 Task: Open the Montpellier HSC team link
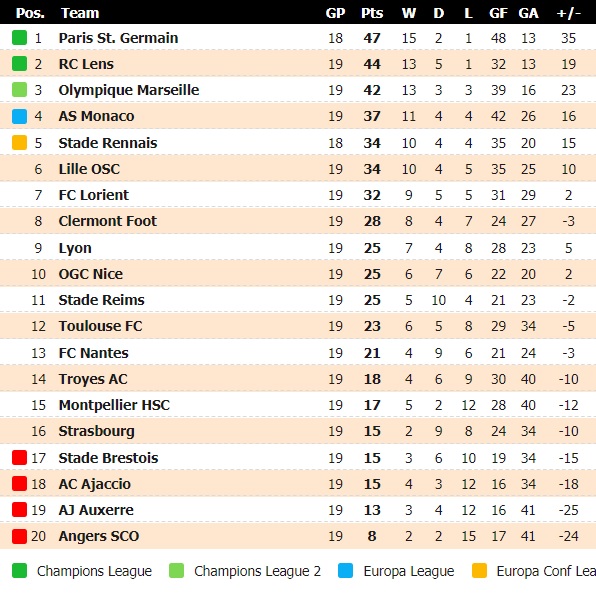[x=114, y=405]
